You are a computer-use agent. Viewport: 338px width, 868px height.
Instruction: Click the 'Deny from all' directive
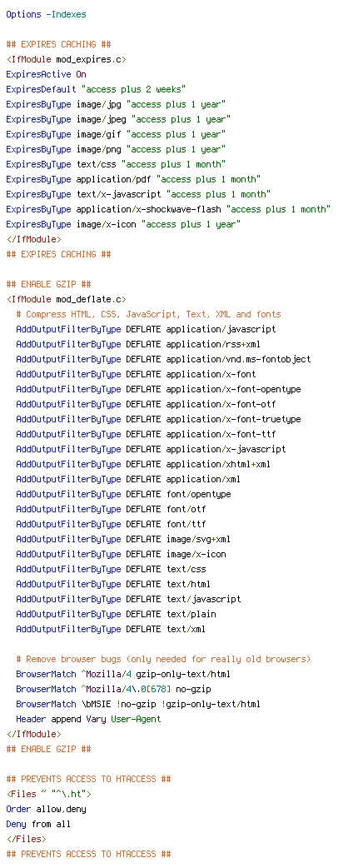[x=39, y=825]
